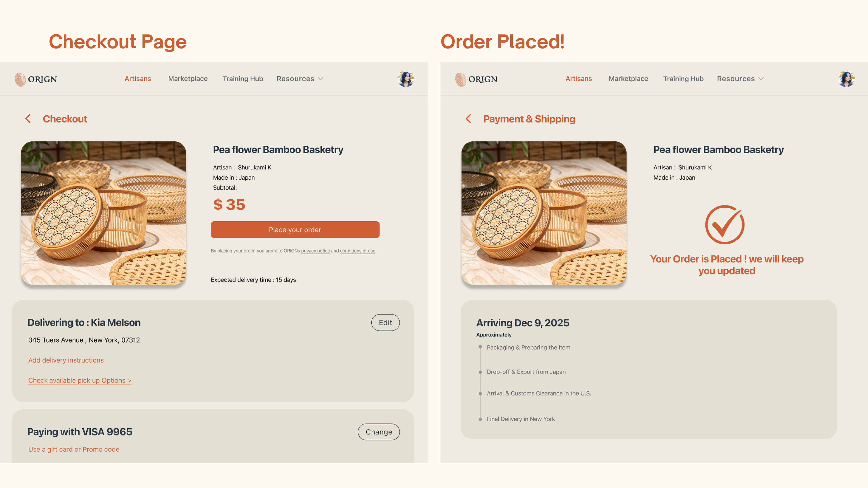
Task: Click the back arrow beside Checkout heading
Action: (x=28, y=119)
